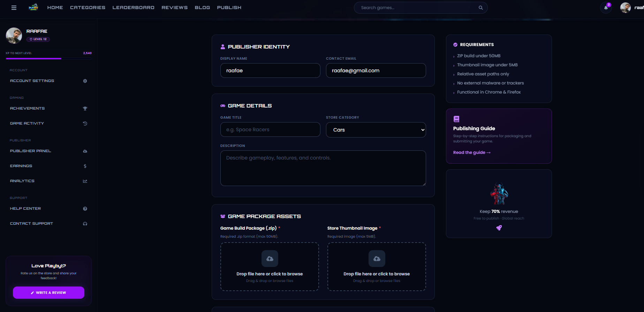Follow the Read the guide link
Viewport: 644px width, 312px height.
click(472, 153)
